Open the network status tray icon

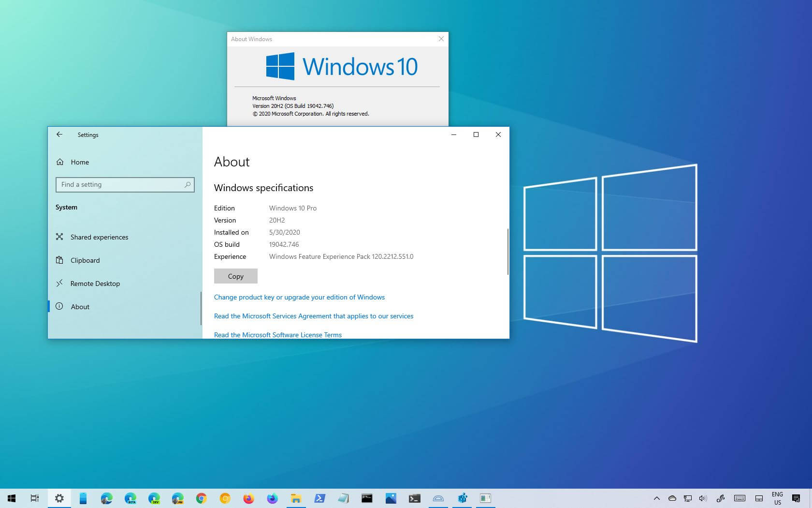click(687, 498)
